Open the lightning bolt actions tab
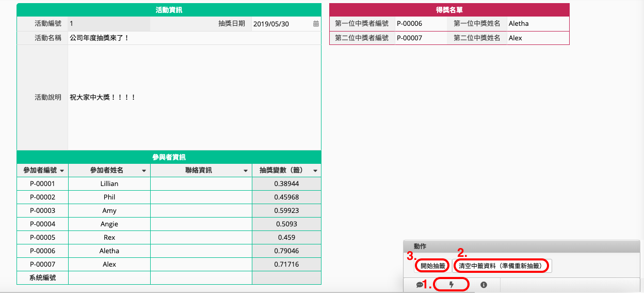Image resolution: width=644 pixels, height=293 pixels. pos(452,285)
